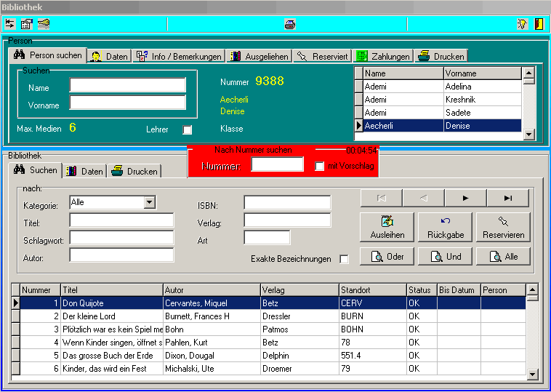Check the Exakte Bezeichnungen option
Screen dimensions: 551x392
(x=345, y=260)
